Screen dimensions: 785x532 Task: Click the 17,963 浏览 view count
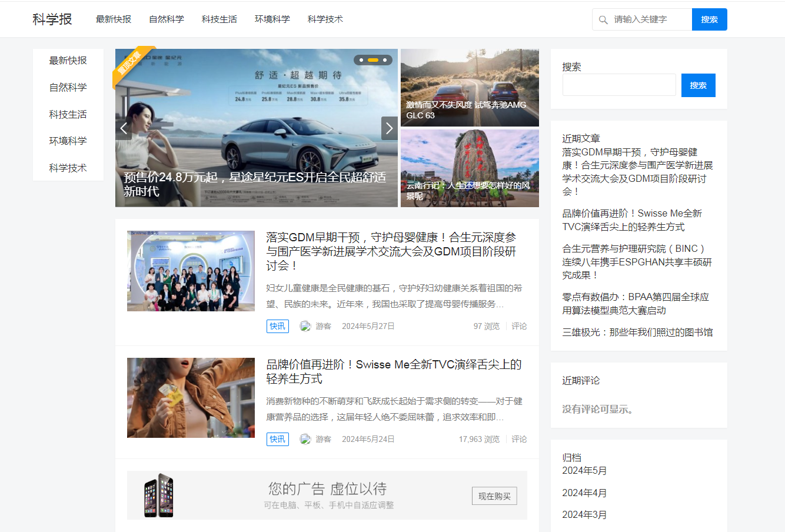[x=479, y=439]
